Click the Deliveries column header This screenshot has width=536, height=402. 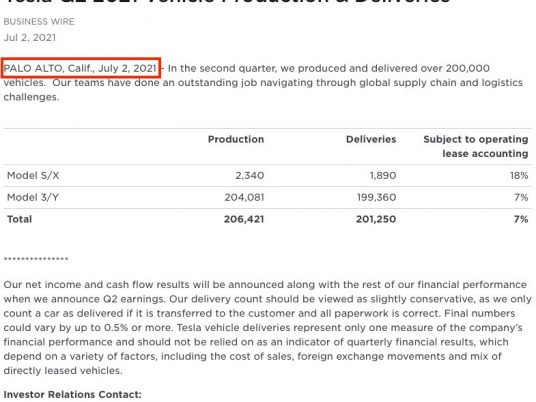click(371, 139)
